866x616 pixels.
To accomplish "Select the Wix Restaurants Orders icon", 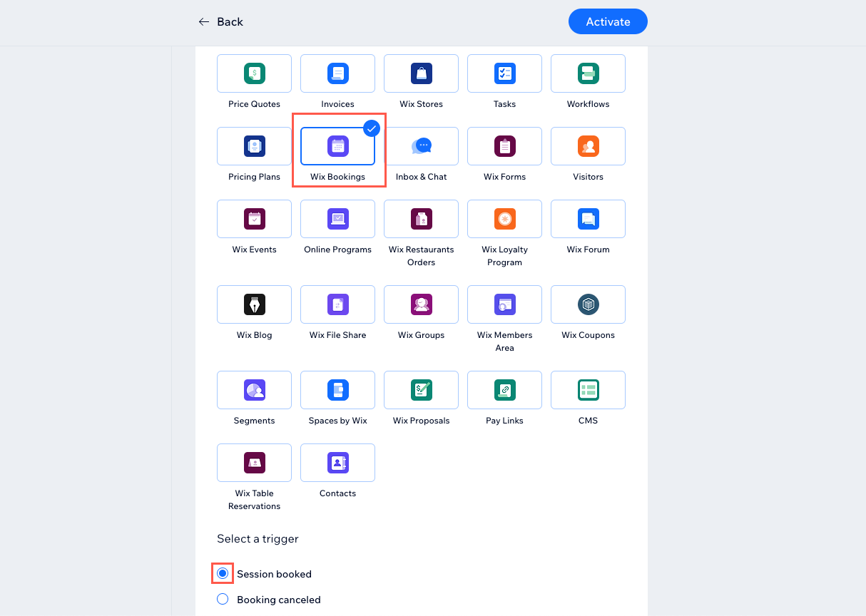I will click(421, 218).
